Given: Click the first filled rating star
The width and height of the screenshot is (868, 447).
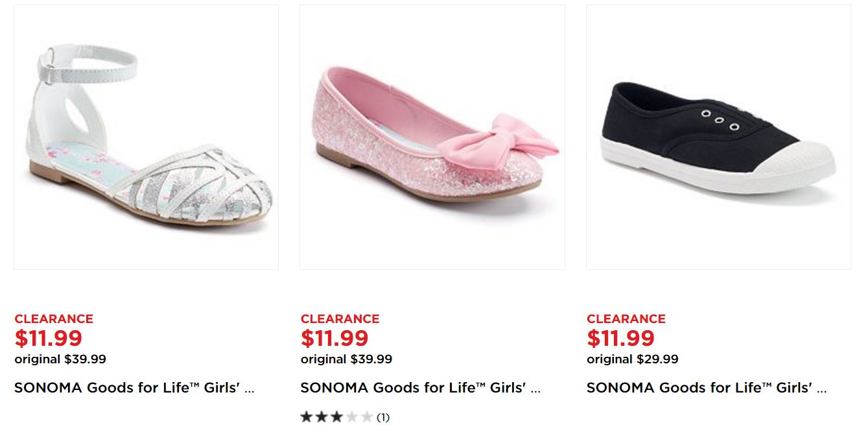Looking at the screenshot, I should coord(307,417).
